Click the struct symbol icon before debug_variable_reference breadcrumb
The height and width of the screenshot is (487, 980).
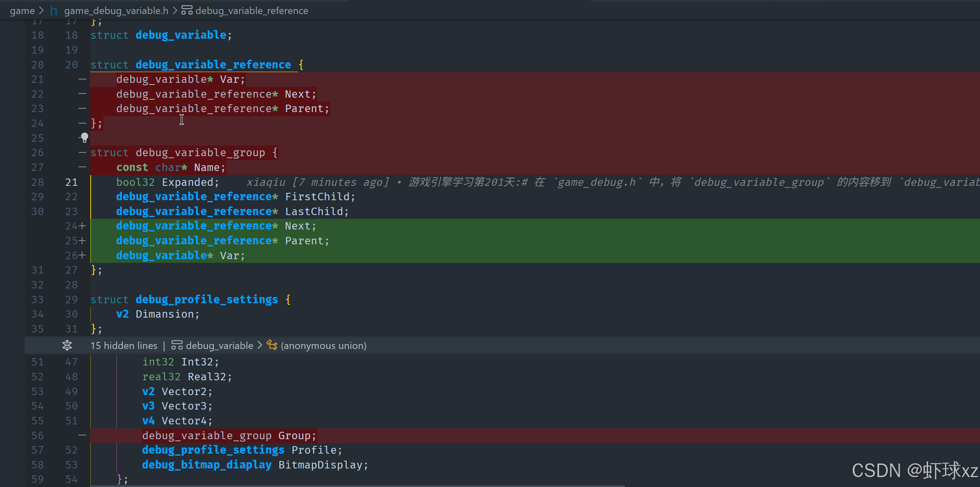187,11
